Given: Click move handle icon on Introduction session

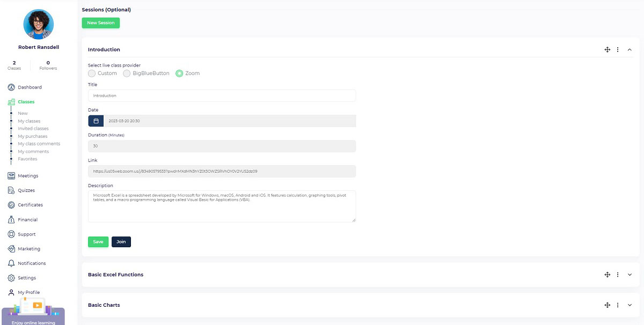Looking at the screenshot, I should coord(607,50).
